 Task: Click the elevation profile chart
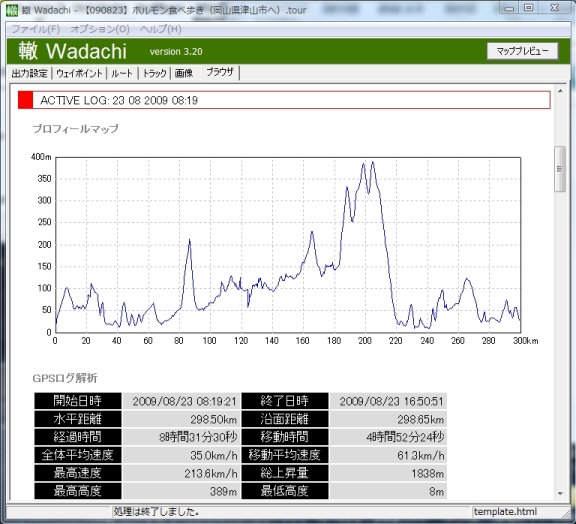tap(288, 245)
